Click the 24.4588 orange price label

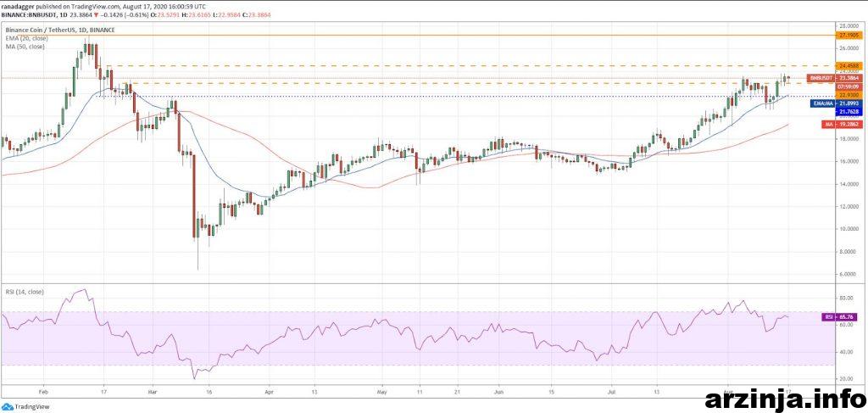click(849, 65)
